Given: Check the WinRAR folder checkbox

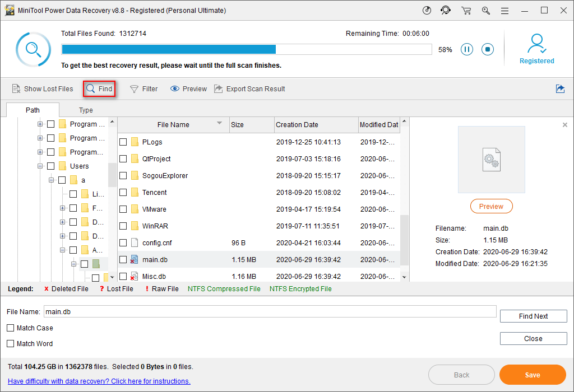Looking at the screenshot, I should pos(123,226).
